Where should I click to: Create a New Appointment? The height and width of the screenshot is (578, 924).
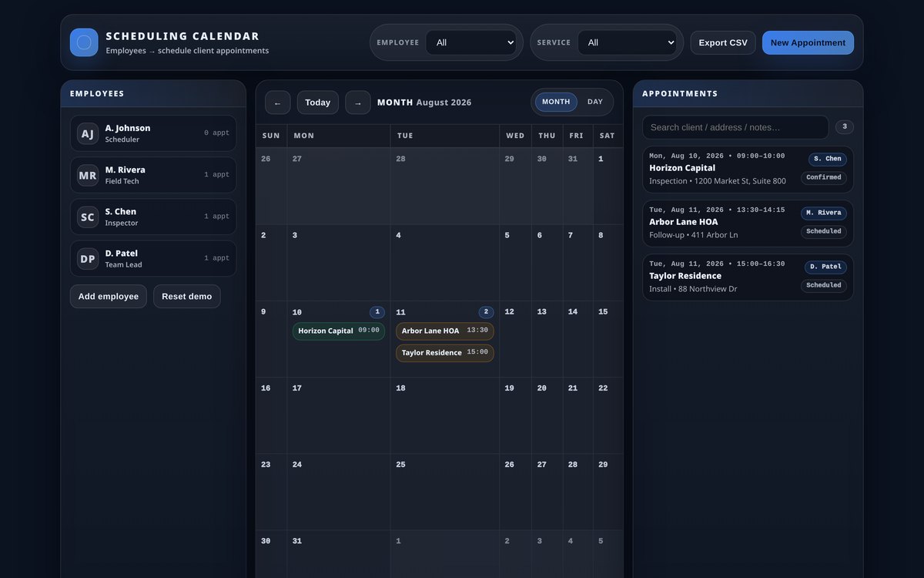[x=808, y=42]
